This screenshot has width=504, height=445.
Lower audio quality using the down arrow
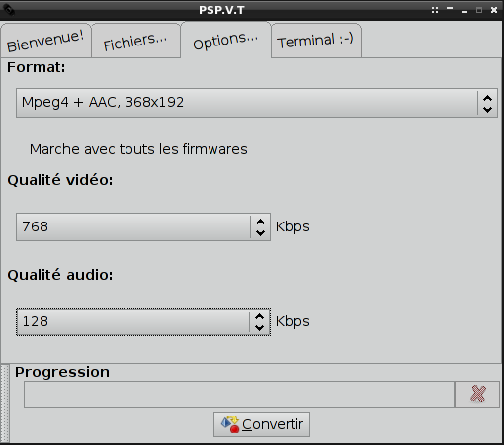tap(260, 327)
